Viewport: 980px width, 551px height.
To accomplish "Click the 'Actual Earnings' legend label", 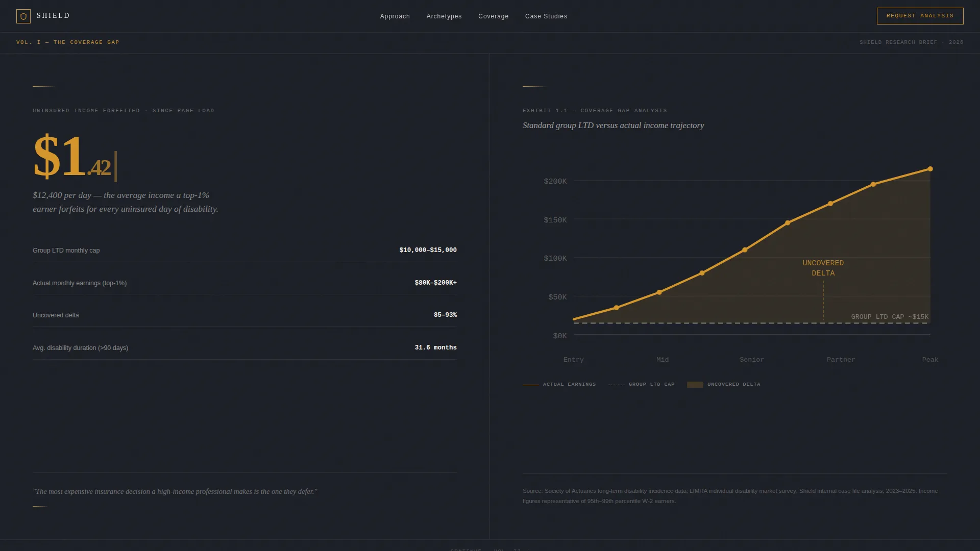I will point(569,384).
